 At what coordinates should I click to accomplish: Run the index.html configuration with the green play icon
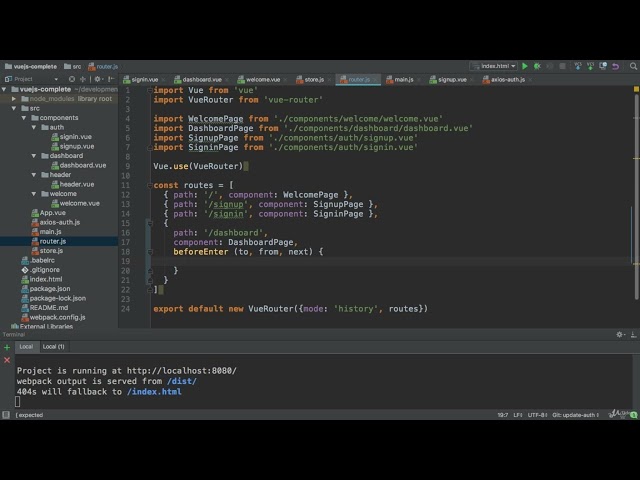point(525,66)
